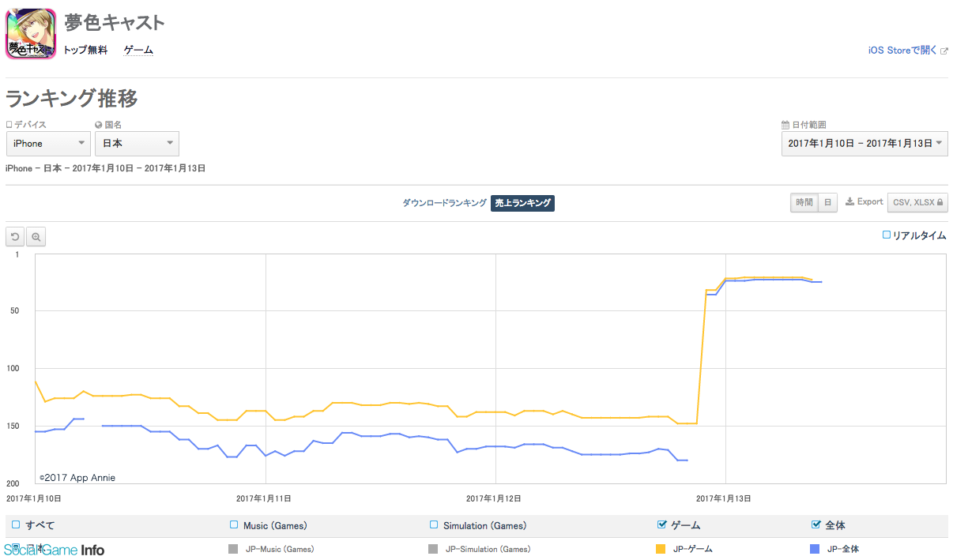Open the app via iOS Storeで開く
The image size is (953, 560).
point(907,51)
